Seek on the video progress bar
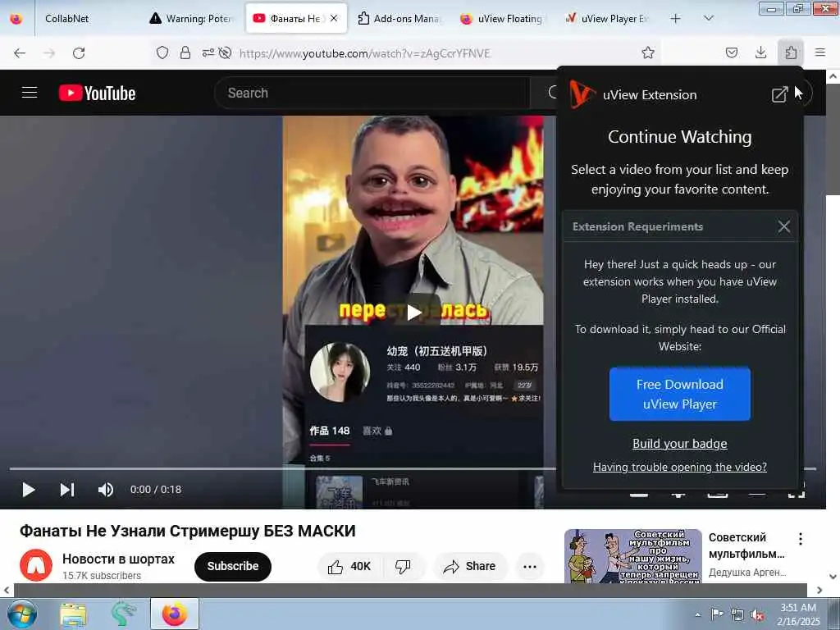The width and height of the screenshot is (840, 630). click(x=283, y=468)
